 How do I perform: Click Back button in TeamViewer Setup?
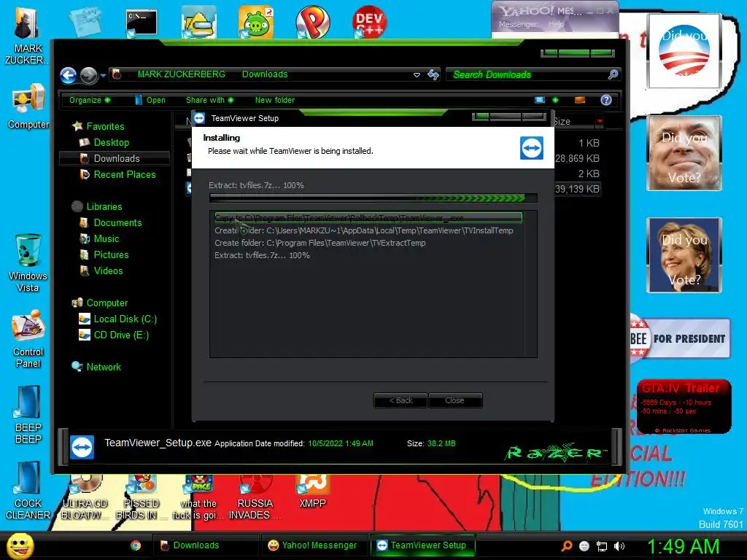(x=400, y=400)
